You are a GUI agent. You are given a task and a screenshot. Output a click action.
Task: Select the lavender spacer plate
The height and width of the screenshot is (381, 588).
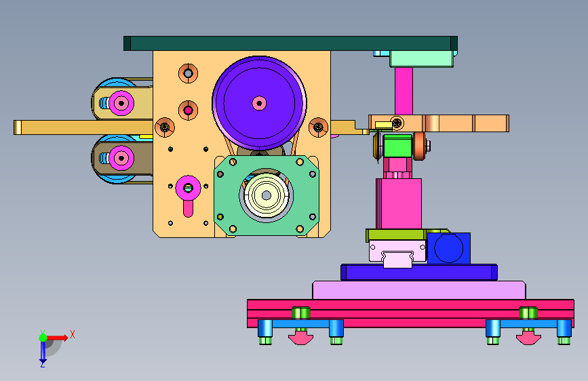419,290
